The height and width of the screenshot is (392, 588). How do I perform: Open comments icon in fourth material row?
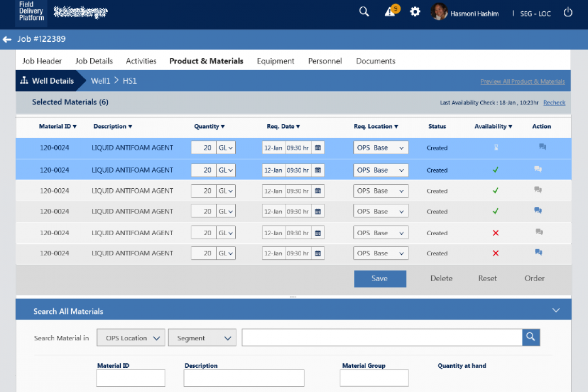[538, 210]
